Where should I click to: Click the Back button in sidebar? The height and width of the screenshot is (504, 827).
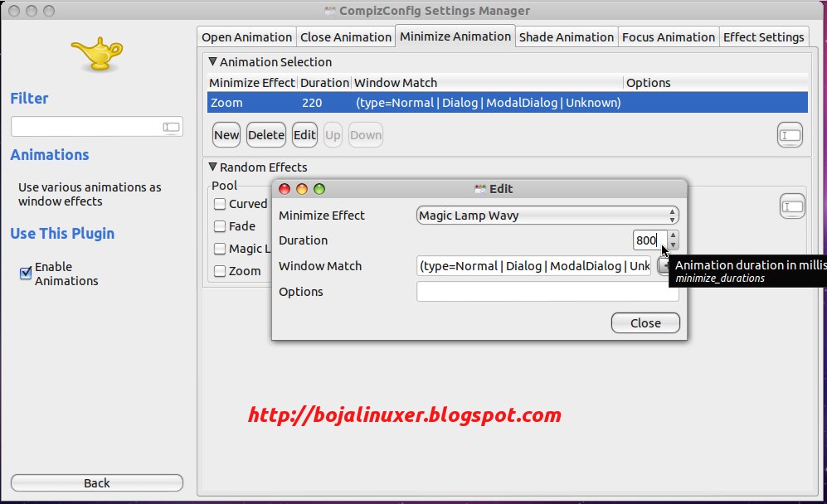click(96, 483)
